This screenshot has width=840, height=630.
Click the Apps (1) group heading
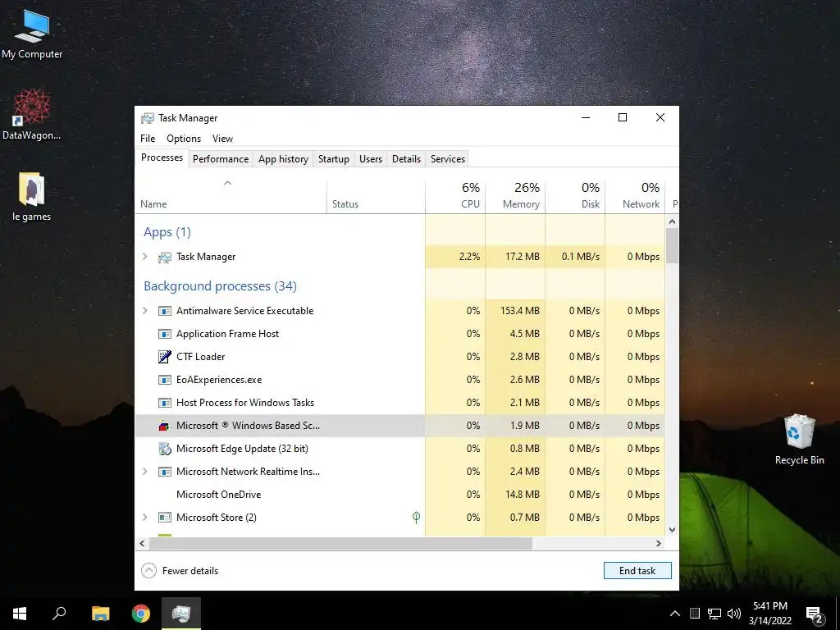167,232
